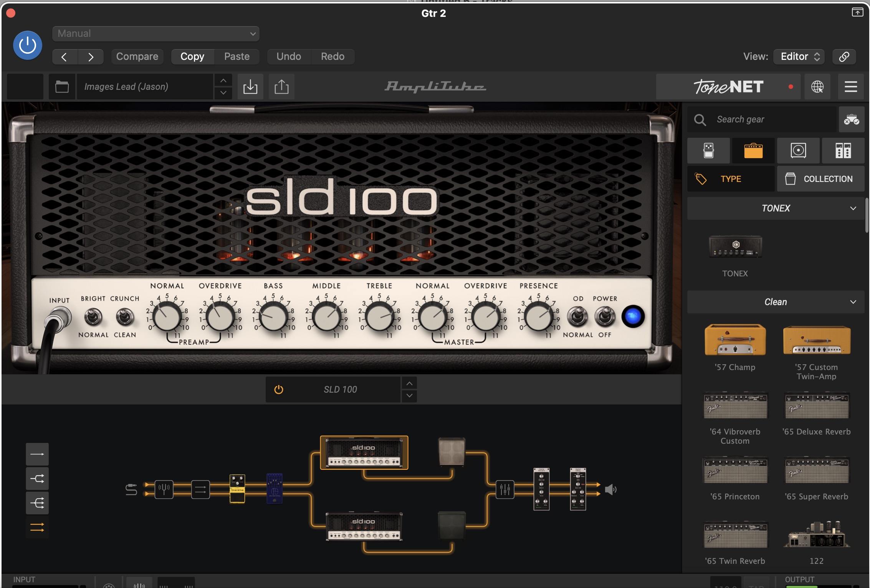870x588 pixels.
Task: Select the TONEX amp thumbnail
Action: click(x=735, y=247)
